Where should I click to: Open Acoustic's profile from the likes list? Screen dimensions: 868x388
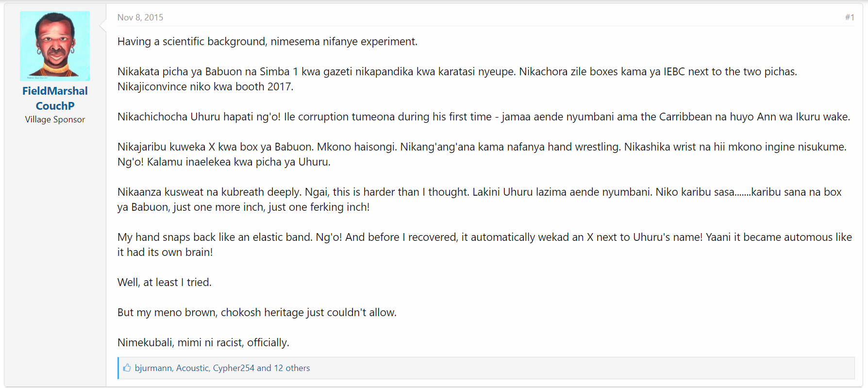click(x=192, y=368)
